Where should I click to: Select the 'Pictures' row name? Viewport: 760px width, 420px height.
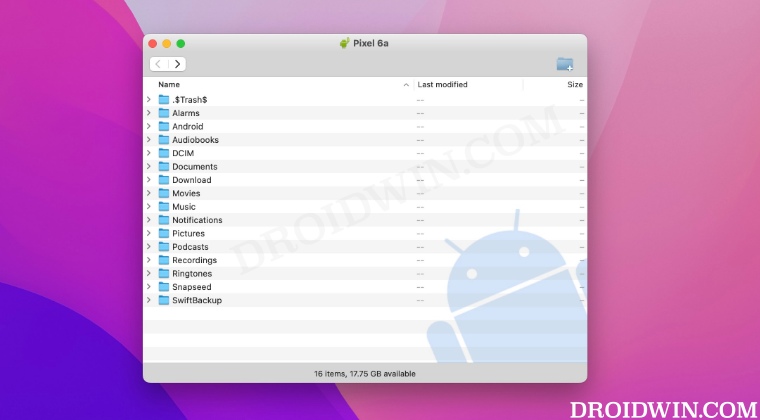tap(189, 233)
